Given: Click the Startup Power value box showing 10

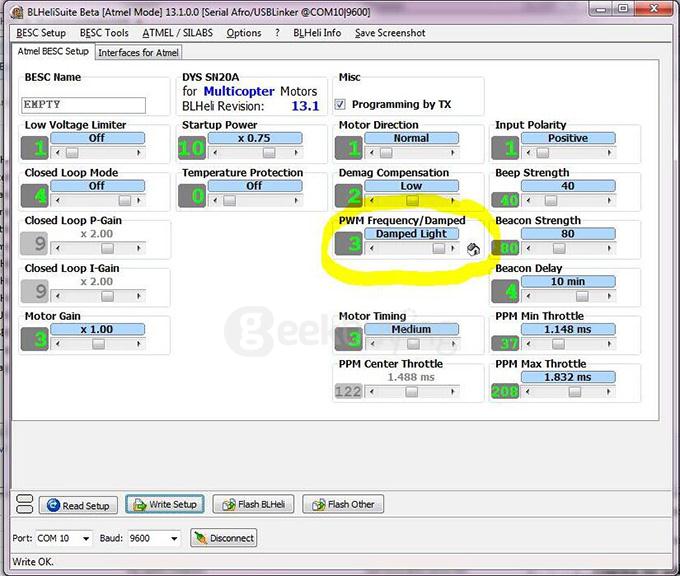Looking at the screenshot, I should click(x=192, y=148).
